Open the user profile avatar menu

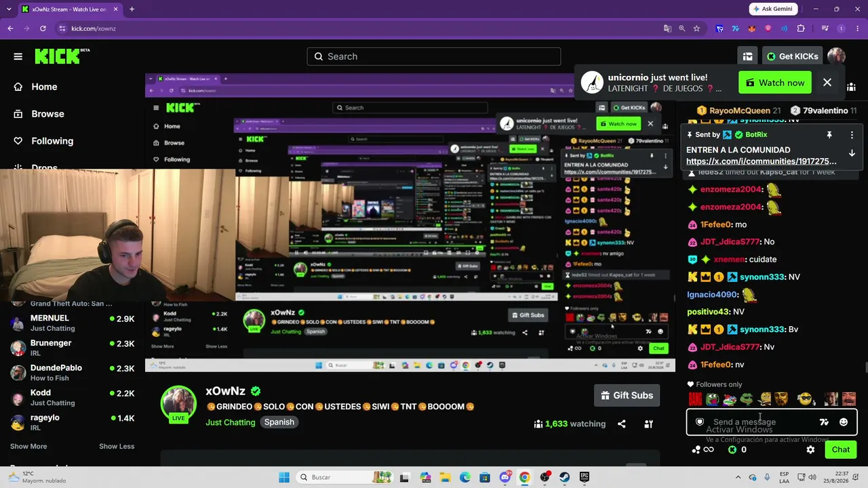pyautogui.click(x=836, y=56)
